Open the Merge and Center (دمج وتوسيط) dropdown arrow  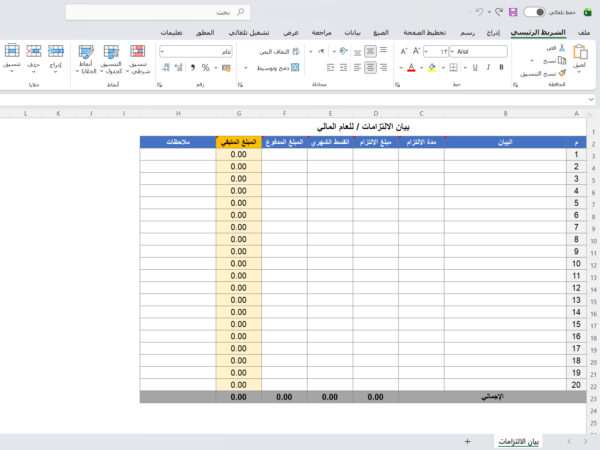coord(246,68)
